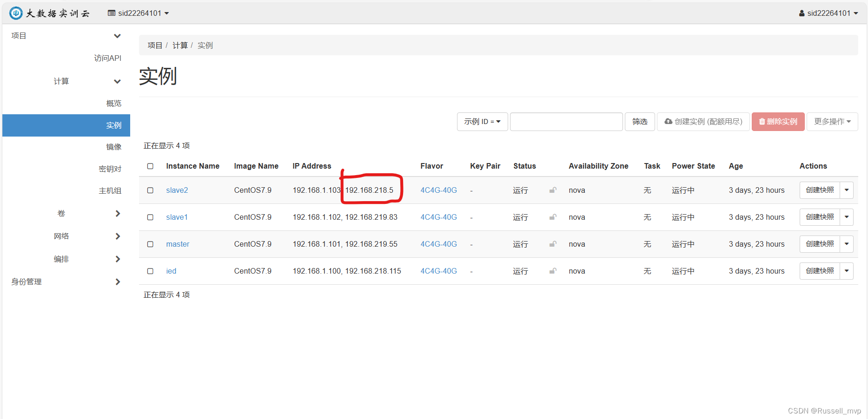Open the sid22264101 project selector dropdown
This screenshot has width=868, height=419.
(139, 13)
